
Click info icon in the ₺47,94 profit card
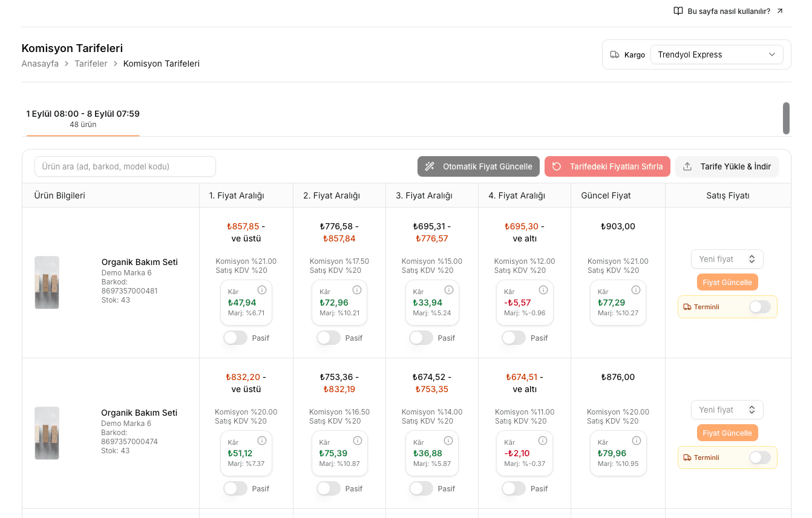pos(262,290)
